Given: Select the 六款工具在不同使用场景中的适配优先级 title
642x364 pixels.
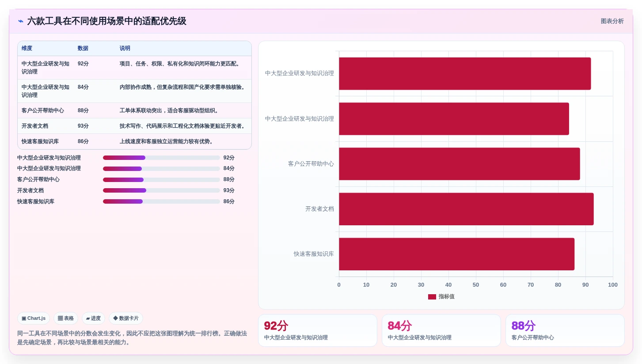Looking at the screenshot, I should pyautogui.click(x=106, y=21).
